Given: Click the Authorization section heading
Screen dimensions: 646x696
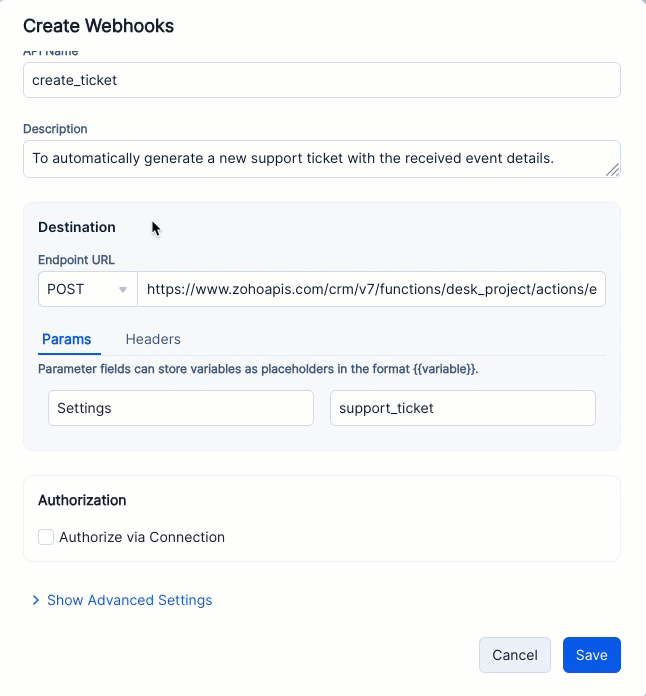Looking at the screenshot, I should (82, 500).
